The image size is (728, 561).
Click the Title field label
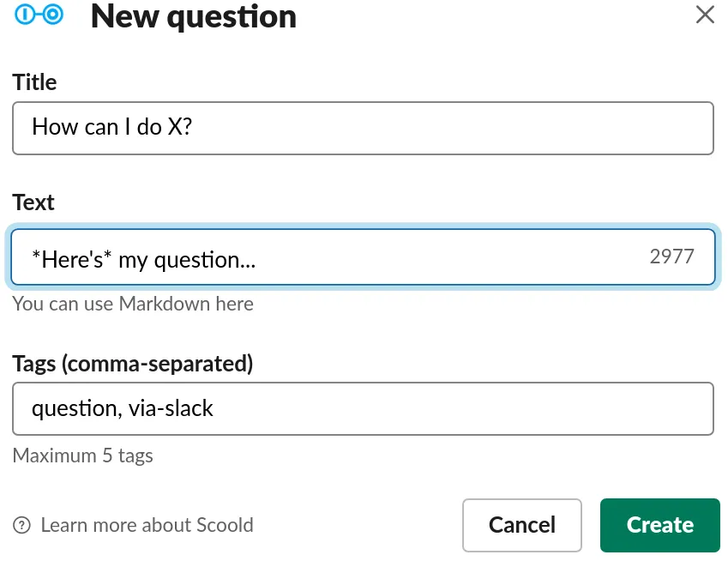pos(34,82)
